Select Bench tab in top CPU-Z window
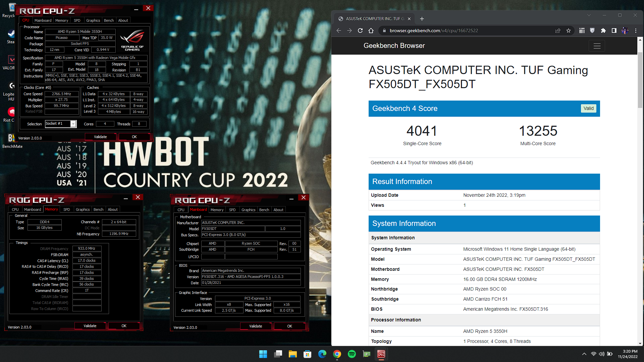Viewport: 644px width, 362px height. (109, 20)
